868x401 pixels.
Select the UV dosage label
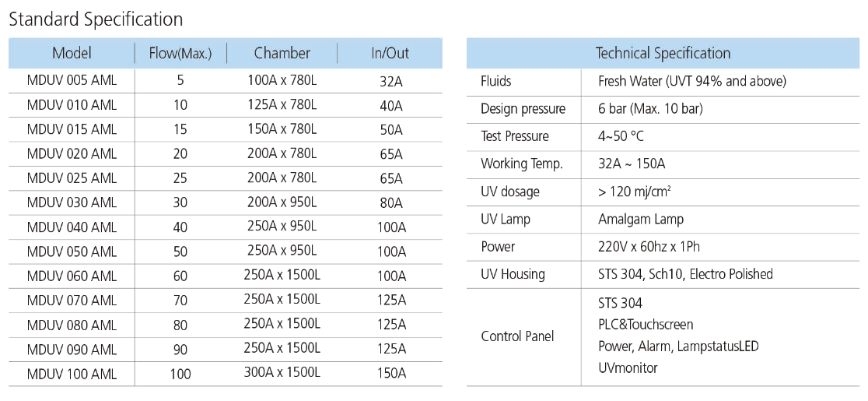509,192
